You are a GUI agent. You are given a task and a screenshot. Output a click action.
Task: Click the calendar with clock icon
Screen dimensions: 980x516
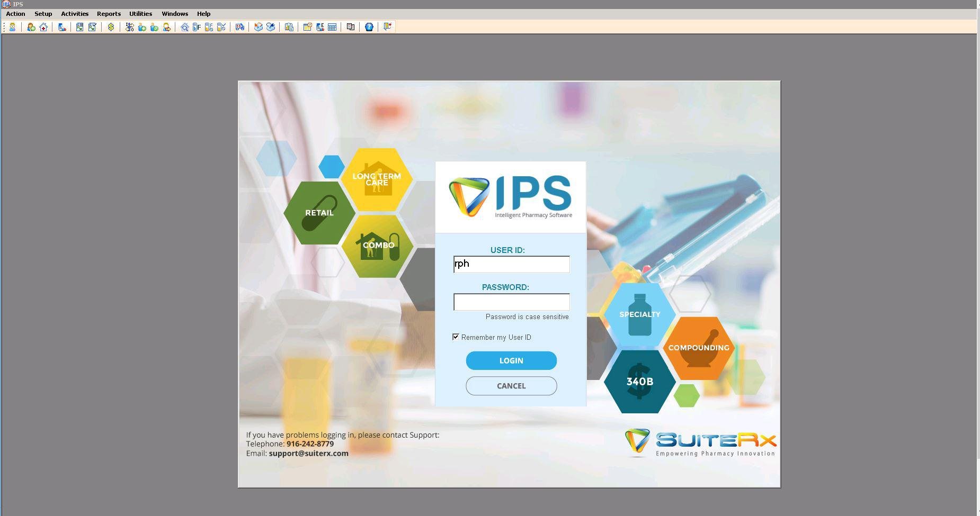coord(307,27)
